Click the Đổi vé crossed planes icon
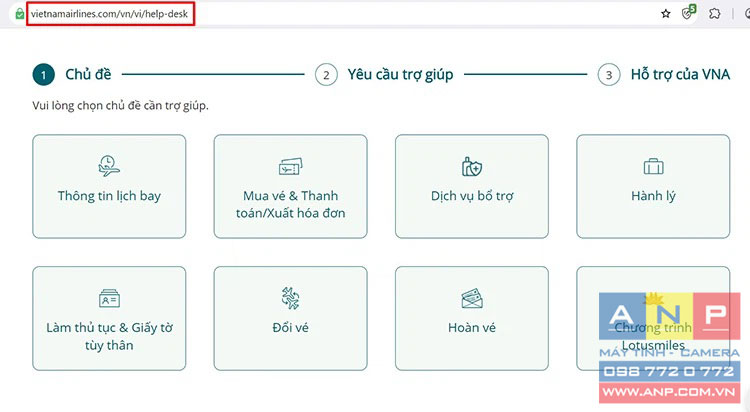Viewport: 750px width, 412px height. 290,298
